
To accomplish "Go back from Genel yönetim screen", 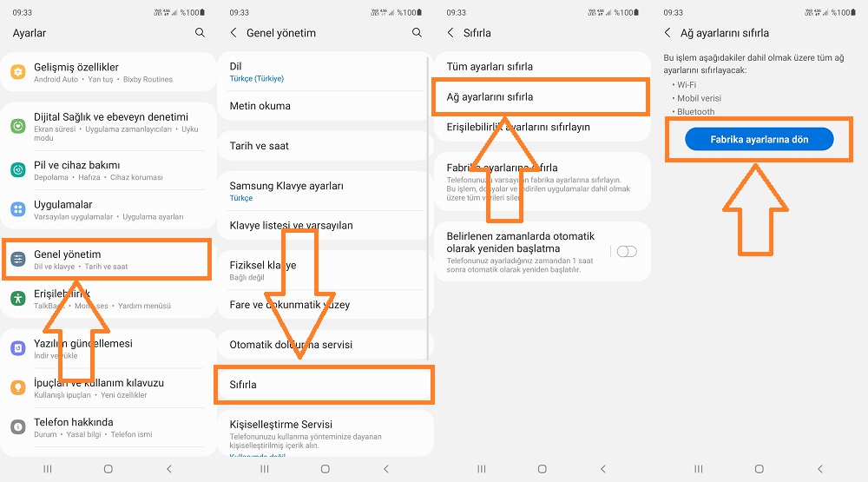I will click(233, 33).
